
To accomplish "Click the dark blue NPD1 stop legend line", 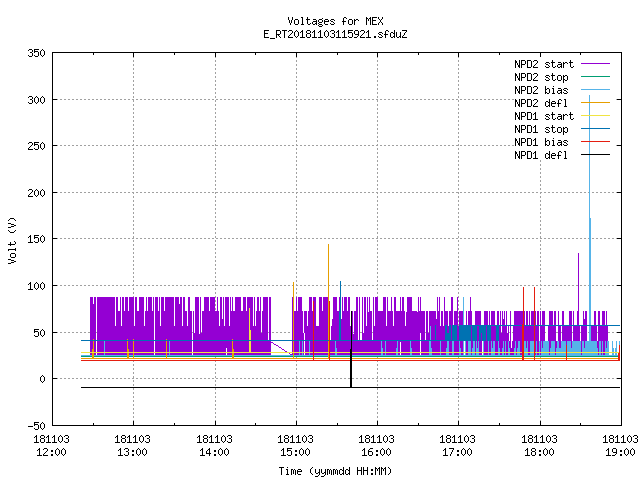I will coord(595,129).
